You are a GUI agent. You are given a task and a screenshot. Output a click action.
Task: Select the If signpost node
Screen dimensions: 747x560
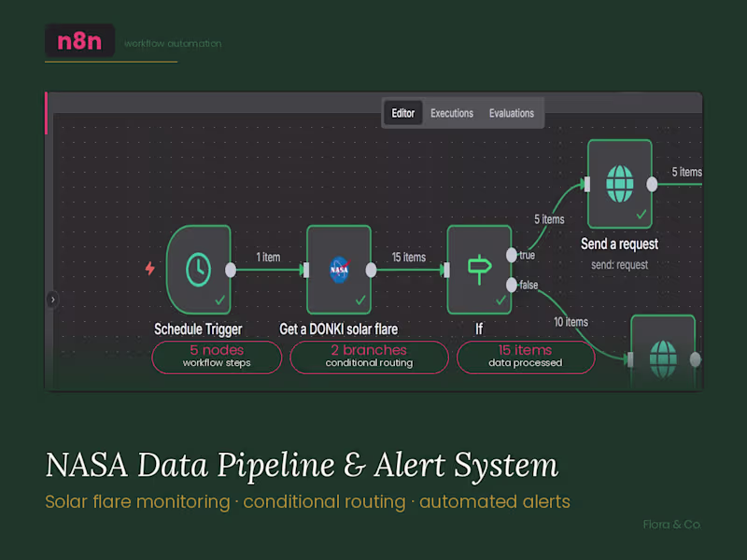[479, 270]
